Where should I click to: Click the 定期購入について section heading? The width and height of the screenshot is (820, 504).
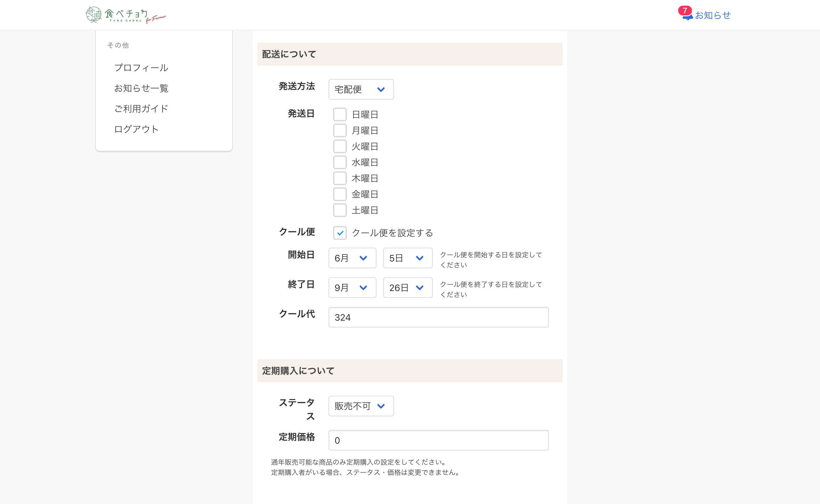coord(298,371)
